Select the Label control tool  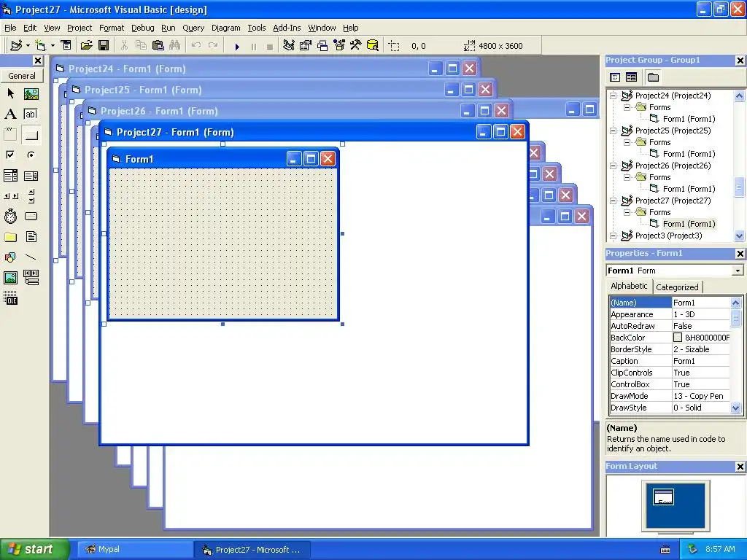pyautogui.click(x=10, y=114)
